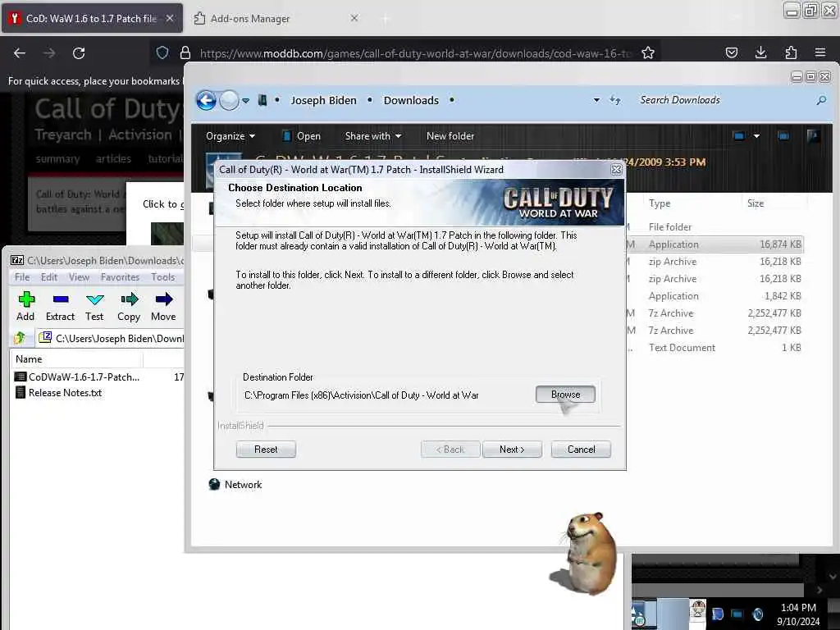Open the view options dropdown arrow
The width and height of the screenshot is (840, 630).
click(x=756, y=136)
